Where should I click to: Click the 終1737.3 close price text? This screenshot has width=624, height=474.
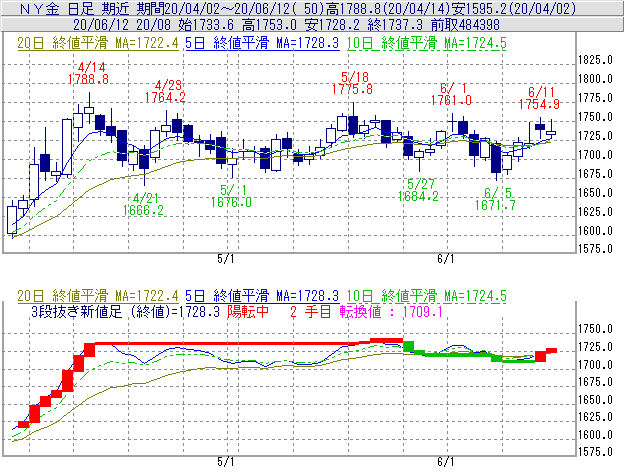point(395,25)
